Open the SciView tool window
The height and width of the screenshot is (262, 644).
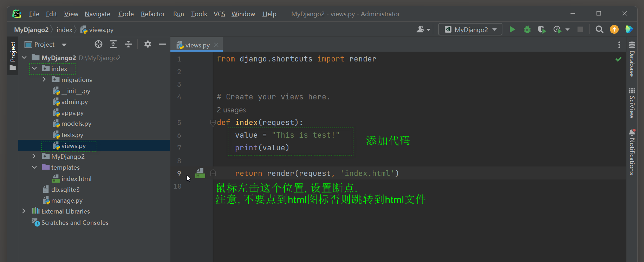632,103
